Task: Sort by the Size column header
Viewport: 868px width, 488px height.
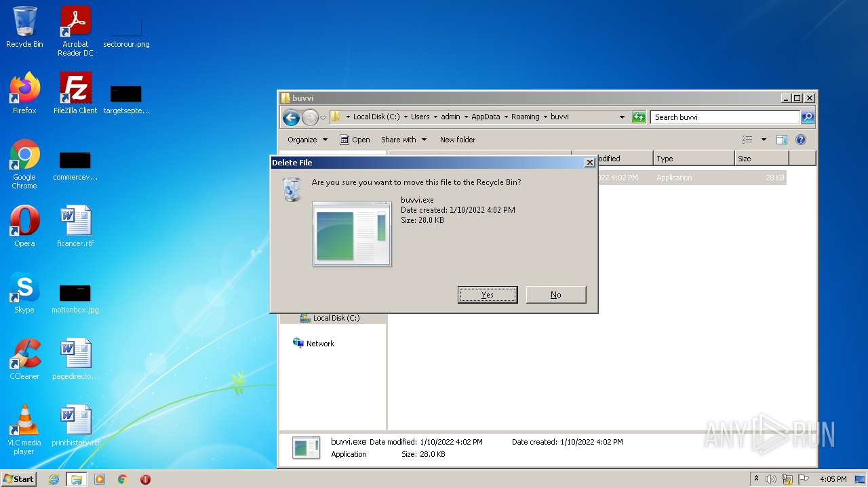Action: (x=762, y=159)
